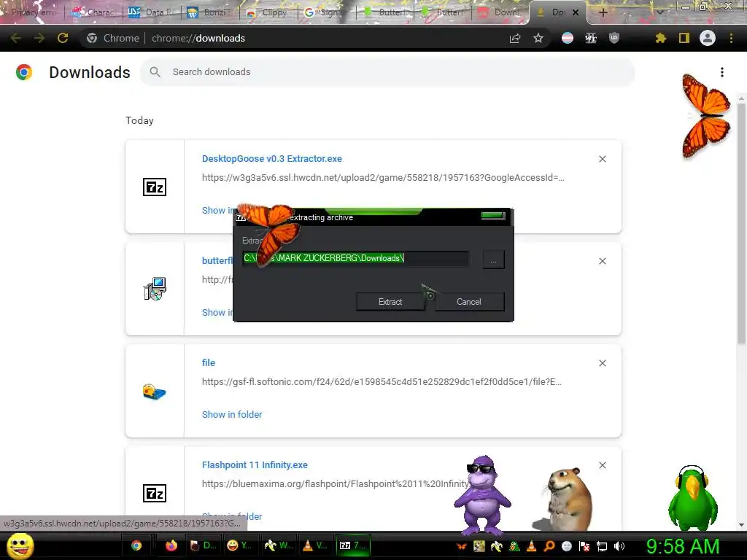Remove Flashpoint 11 Infinity from list

603,465
